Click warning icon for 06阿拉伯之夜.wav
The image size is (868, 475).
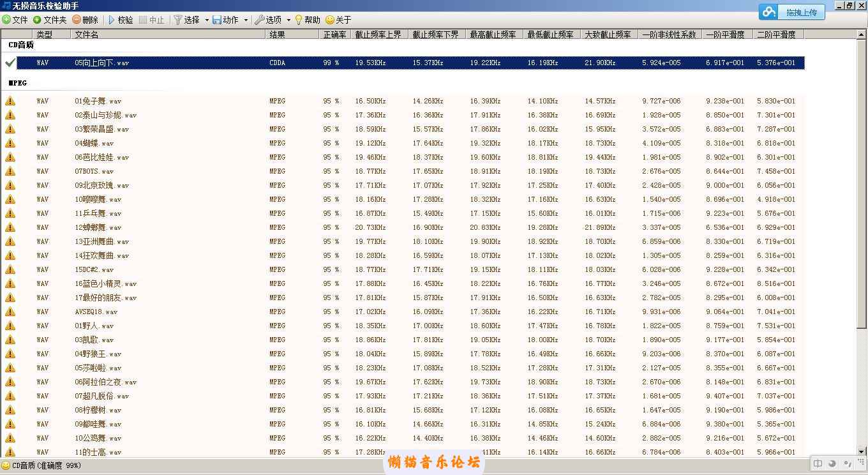pyautogui.click(x=10, y=382)
